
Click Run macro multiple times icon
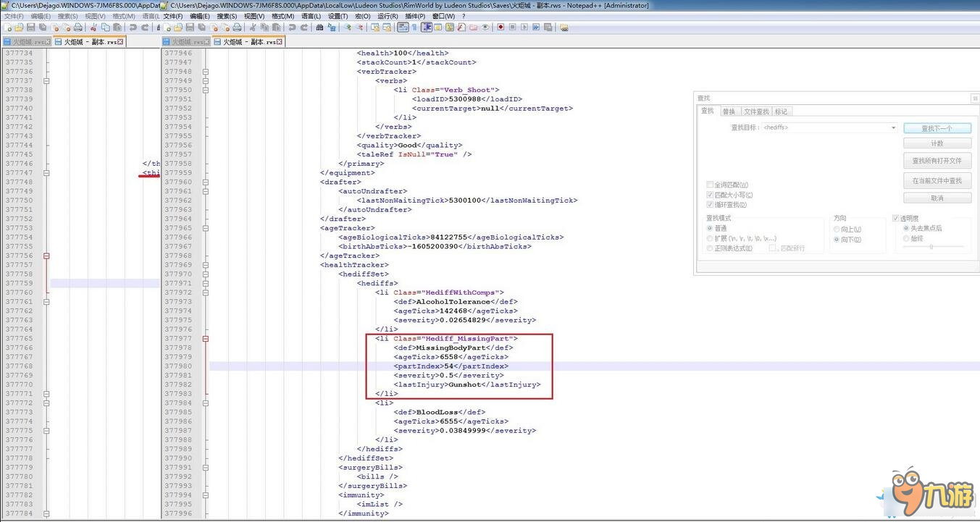pos(536,28)
